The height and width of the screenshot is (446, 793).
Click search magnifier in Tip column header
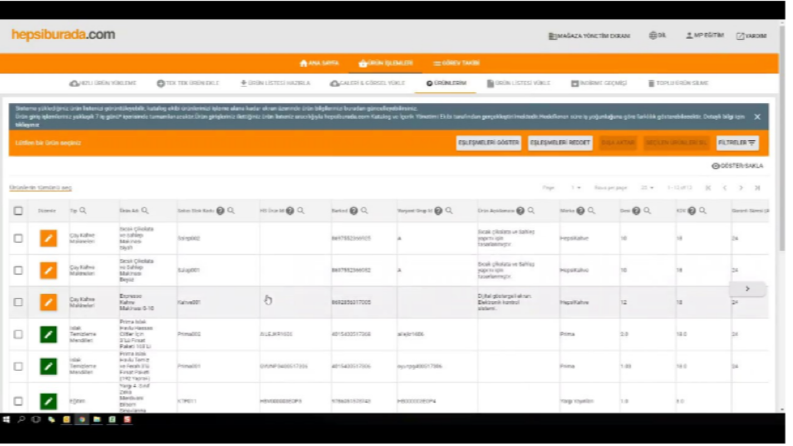83,211
